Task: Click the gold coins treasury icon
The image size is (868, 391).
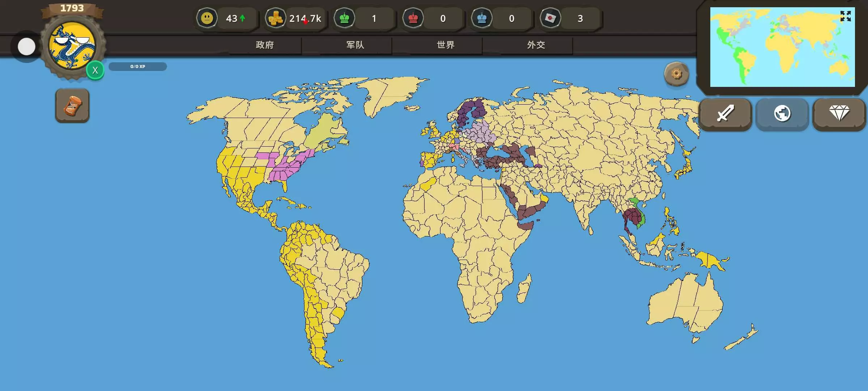Action: coord(276,18)
